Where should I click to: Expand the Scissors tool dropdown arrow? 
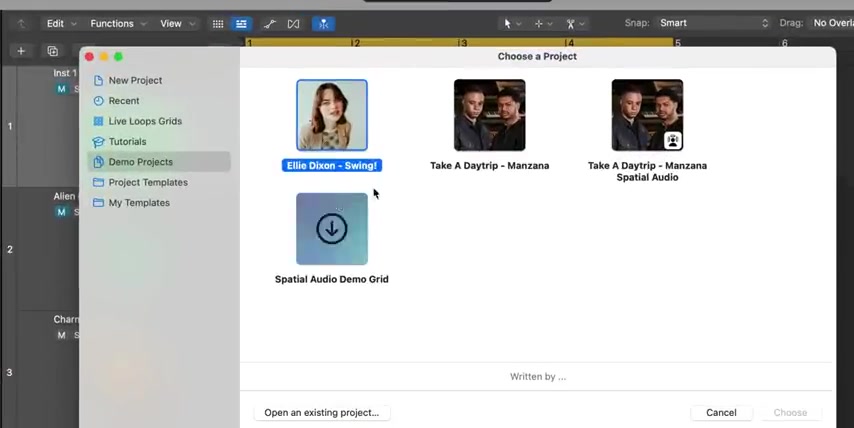click(x=582, y=24)
